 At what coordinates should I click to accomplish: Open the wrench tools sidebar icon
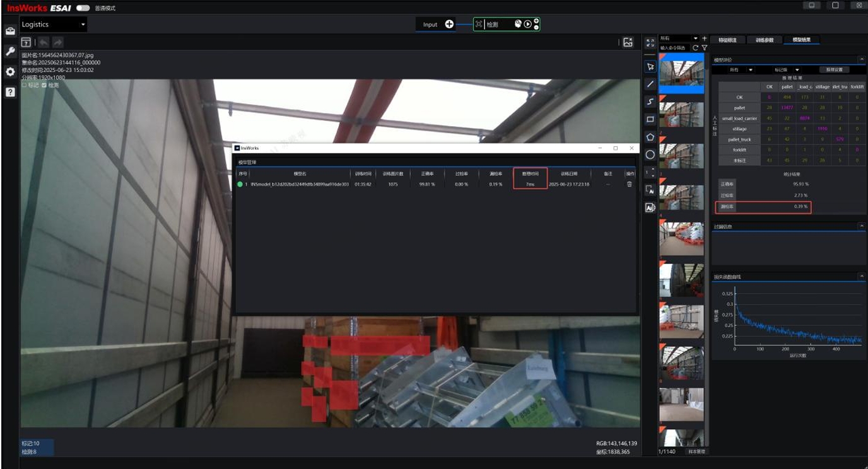pos(10,52)
